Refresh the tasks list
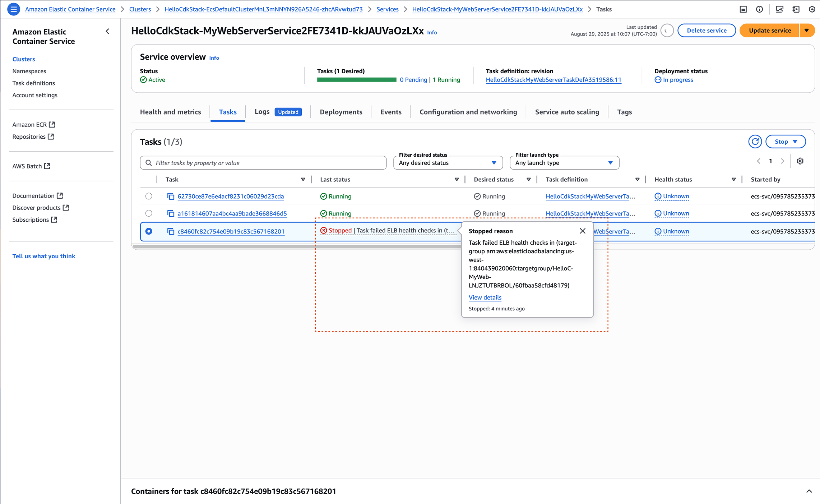The image size is (820, 504). 755,142
